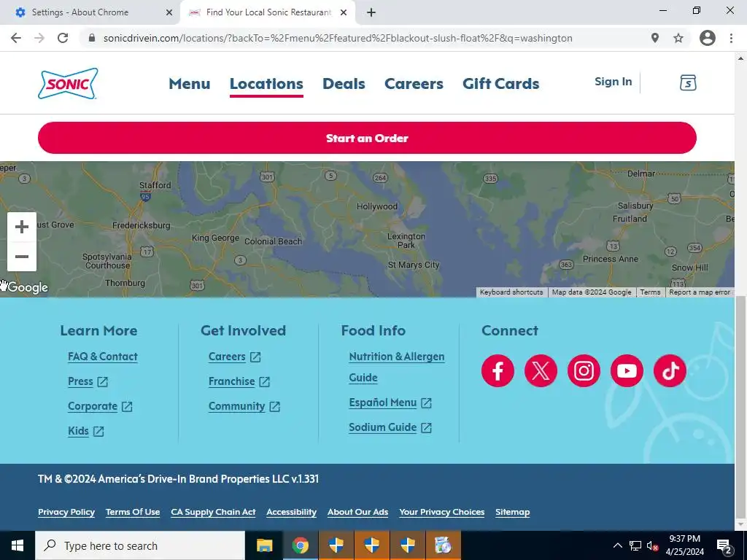View site info via lock icon
Image resolution: width=747 pixels, height=560 pixels.
92,38
